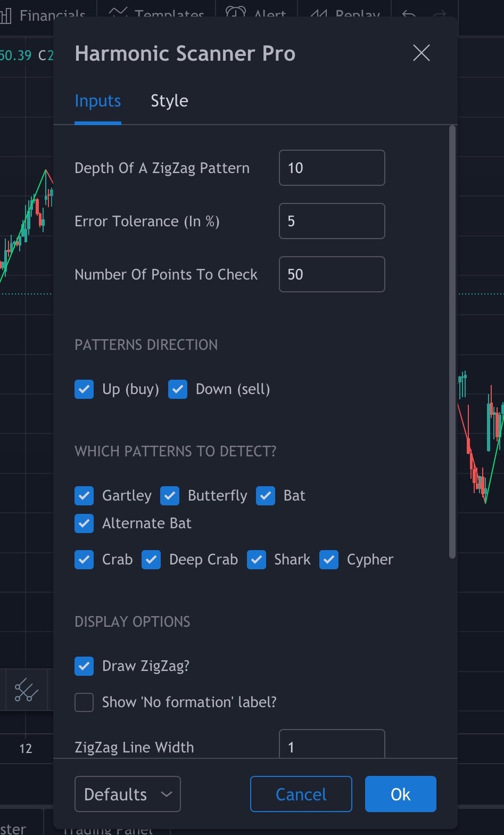Image resolution: width=504 pixels, height=835 pixels.
Task: Select the Inputs tab
Action: (x=98, y=101)
